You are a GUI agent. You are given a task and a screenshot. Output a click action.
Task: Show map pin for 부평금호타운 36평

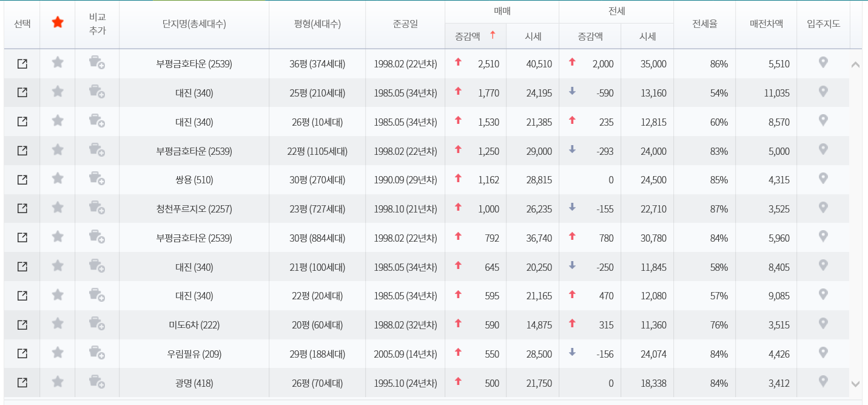[823, 62]
